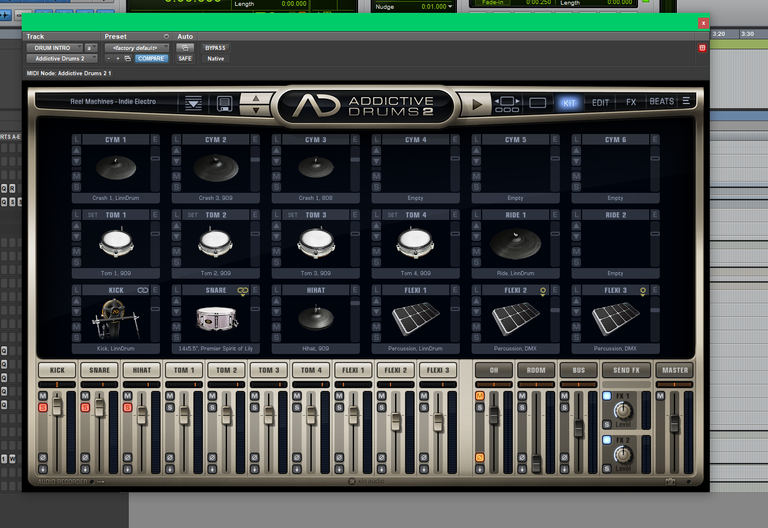Toggle the Hihat channel solo button
Viewport: 768px width, 528px height.
pos(127,408)
